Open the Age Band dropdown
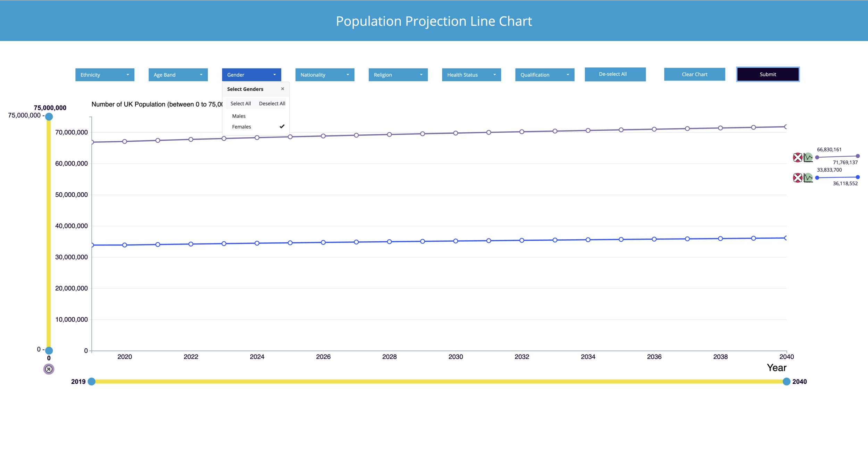The height and width of the screenshot is (449, 868). 178,75
